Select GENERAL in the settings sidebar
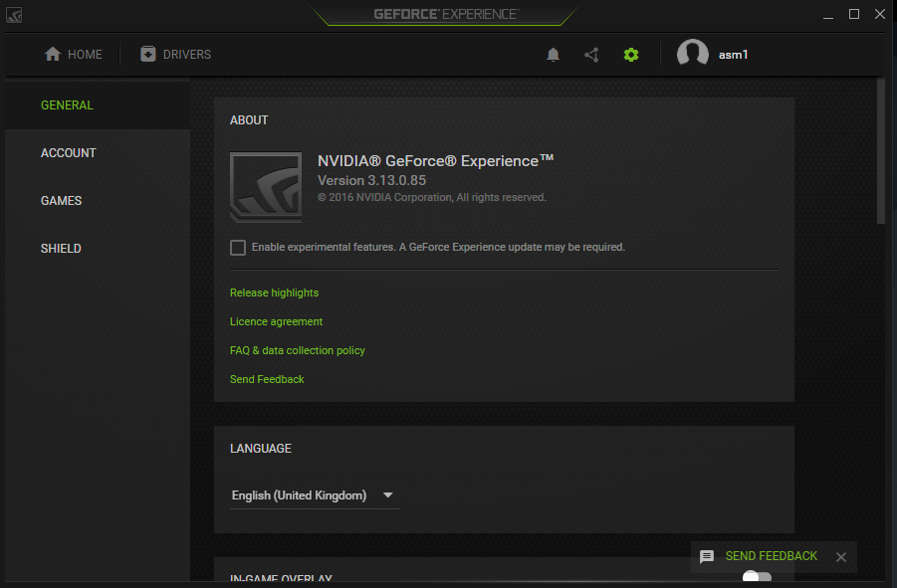Screen dimensions: 897x588 (98, 105)
